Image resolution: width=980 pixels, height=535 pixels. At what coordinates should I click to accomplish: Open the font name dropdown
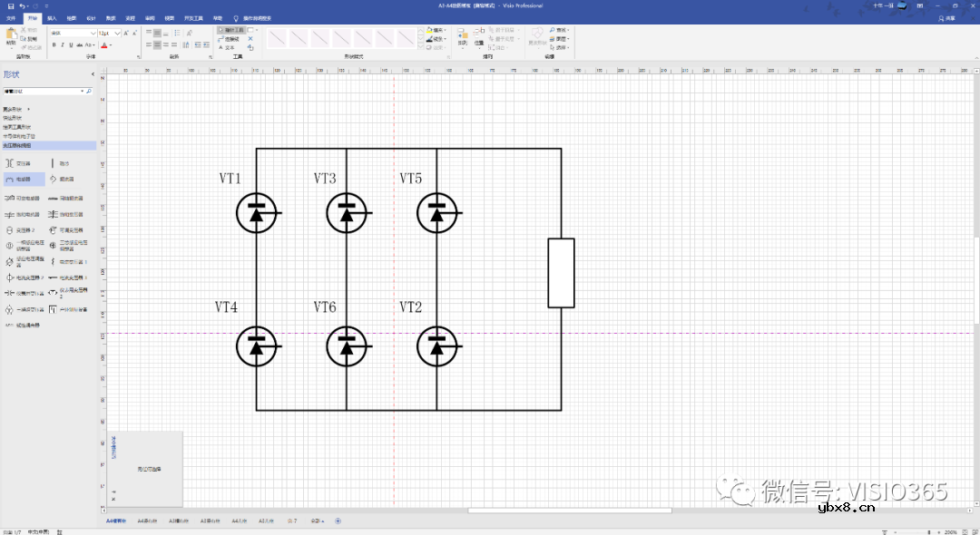click(93, 33)
